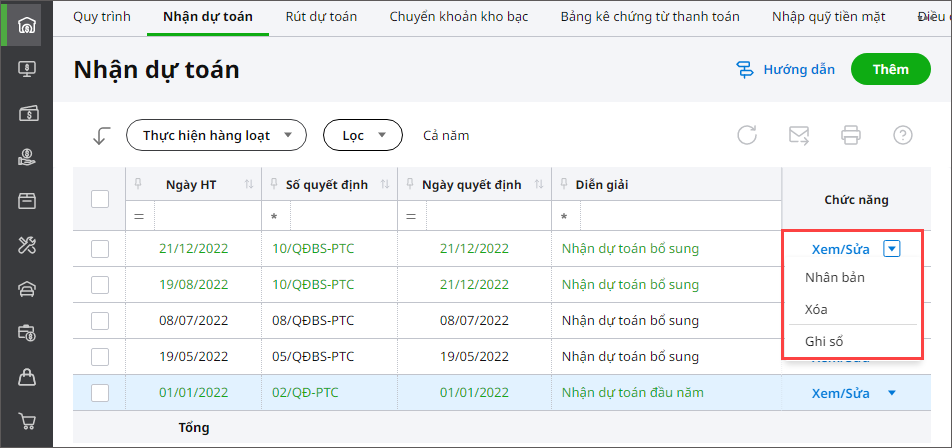Tick the select-all checkbox in the table header
Image resolution: width=952 pixels, height=448 pixels.
100,199
